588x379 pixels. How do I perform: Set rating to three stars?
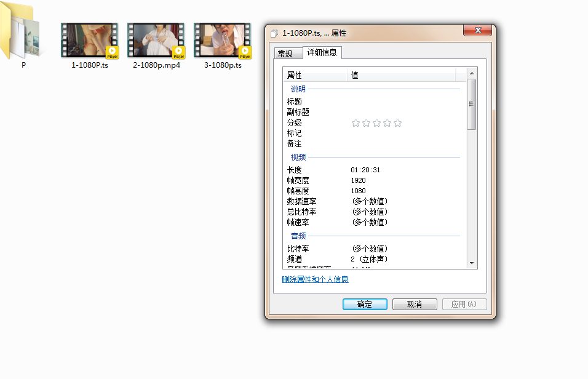376,123
